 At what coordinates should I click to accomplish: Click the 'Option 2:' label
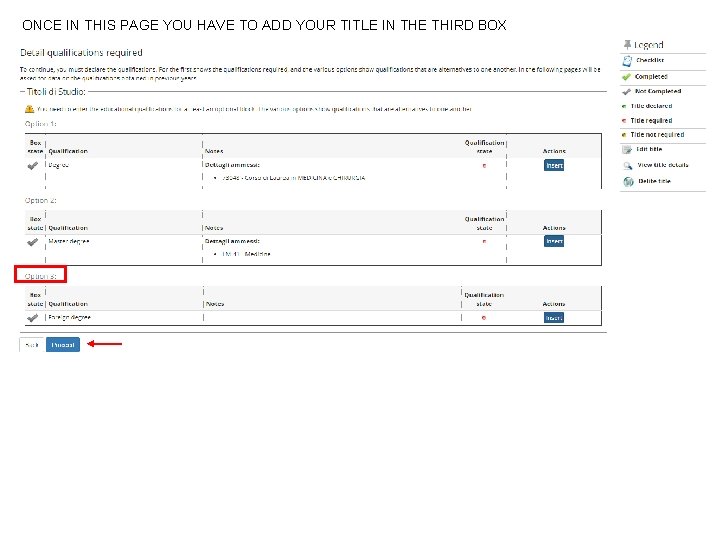40,201
